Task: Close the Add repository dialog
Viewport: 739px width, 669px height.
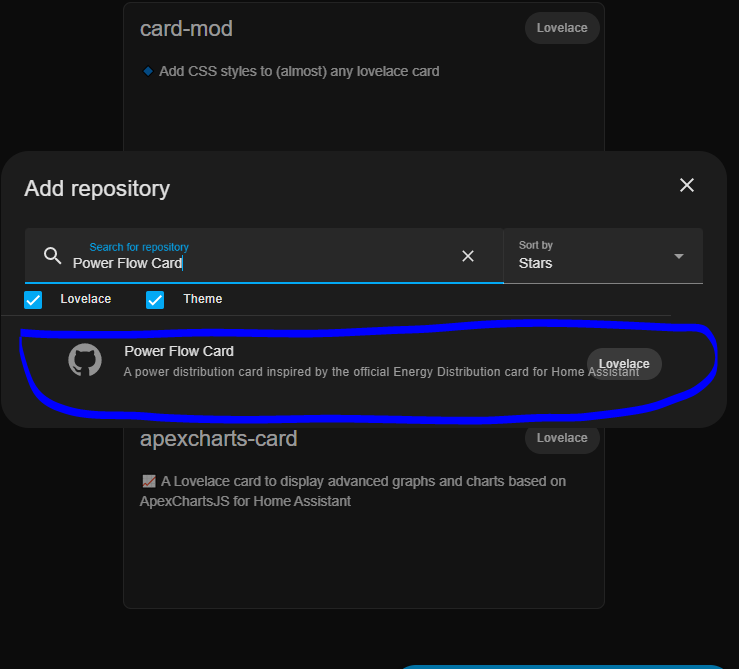Action: point(687,185)
